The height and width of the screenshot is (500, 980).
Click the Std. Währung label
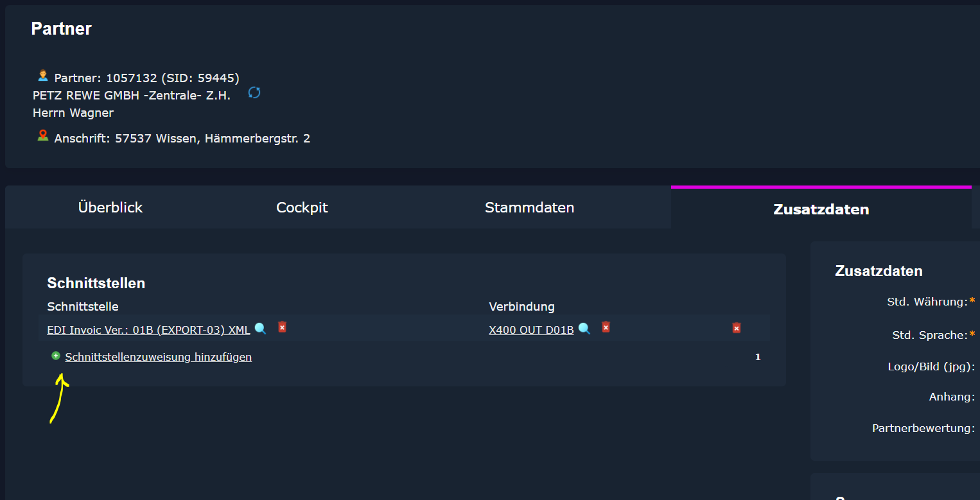pyautogui.click(x=927, y=302)
